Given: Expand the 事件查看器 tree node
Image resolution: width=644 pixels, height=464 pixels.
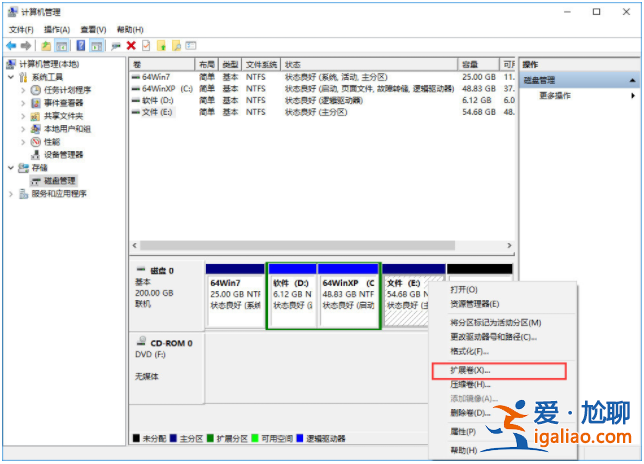Looking at the screenshot, I should (x=23, y=103).
